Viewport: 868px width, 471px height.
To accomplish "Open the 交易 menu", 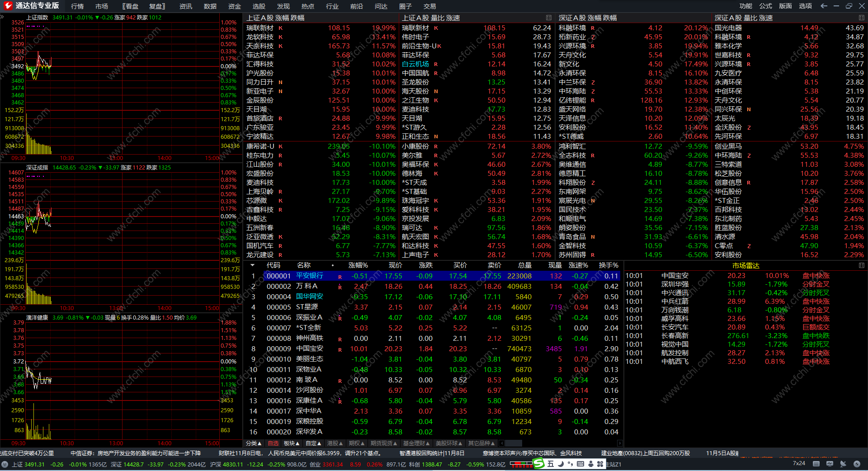I will [x=430, y=6].
